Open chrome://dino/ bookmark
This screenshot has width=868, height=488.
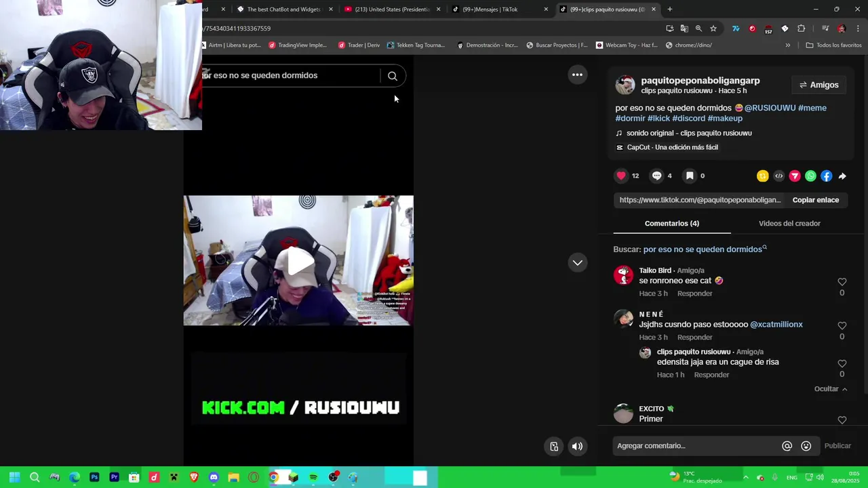pyautogui.click(x=689, y=45)
